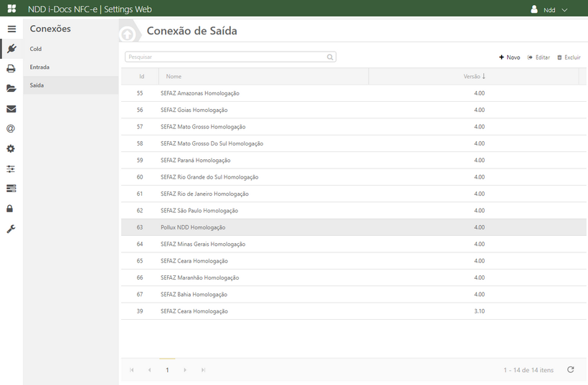Click the padlock security icon in sidebar

(11, 209)
